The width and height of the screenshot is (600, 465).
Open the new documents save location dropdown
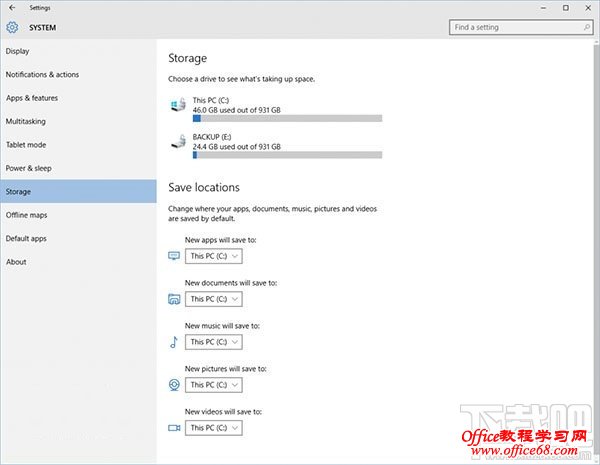click(214, 299)
